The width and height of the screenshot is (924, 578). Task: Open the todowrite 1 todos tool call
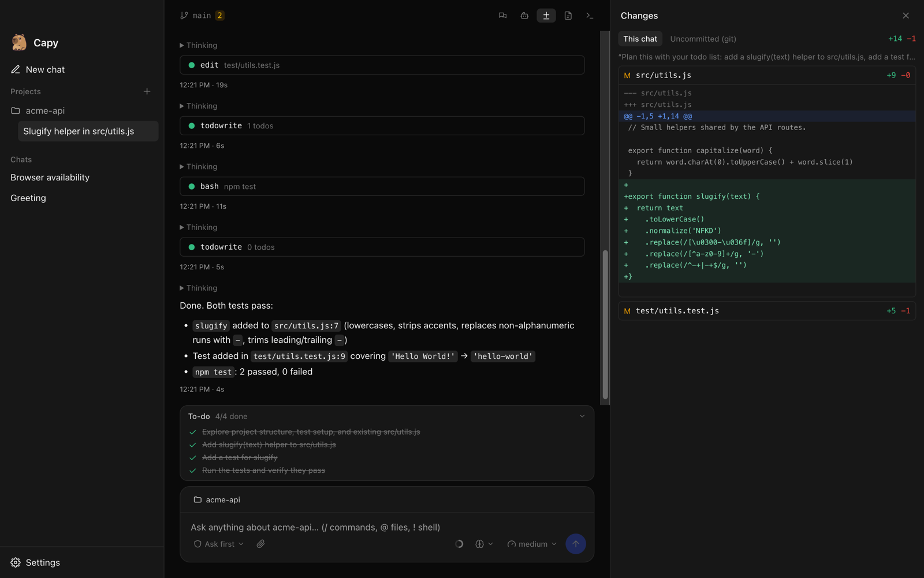point(382,125)
